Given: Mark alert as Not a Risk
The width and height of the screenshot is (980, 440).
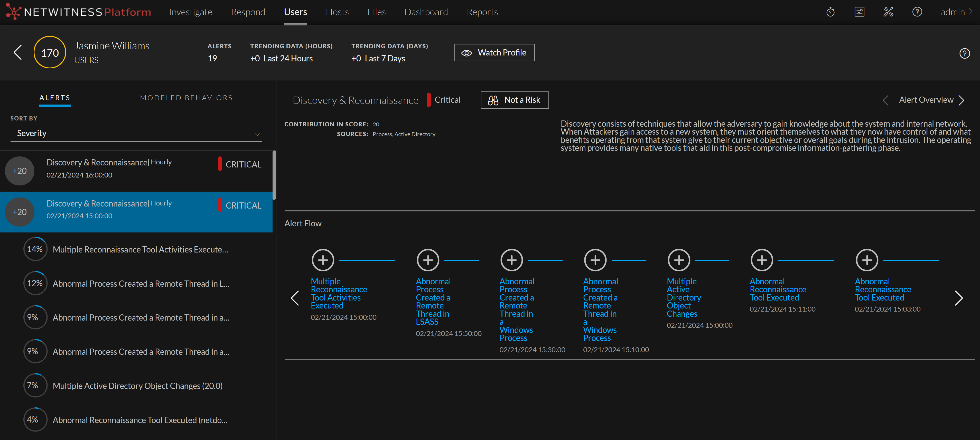Looking at the screenshot, I should 514,100.
